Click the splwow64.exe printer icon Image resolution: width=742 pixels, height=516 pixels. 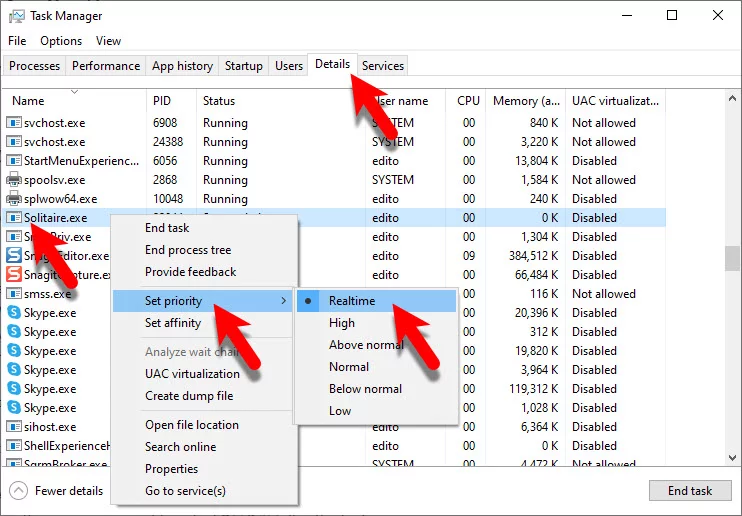[x=14, y=199]
